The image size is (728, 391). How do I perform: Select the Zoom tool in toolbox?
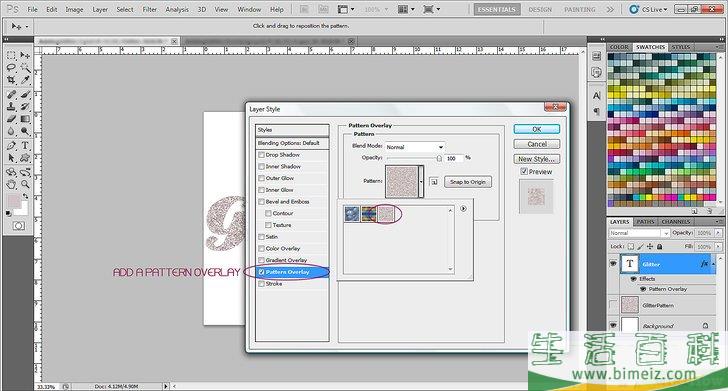(x=25, y=184)
